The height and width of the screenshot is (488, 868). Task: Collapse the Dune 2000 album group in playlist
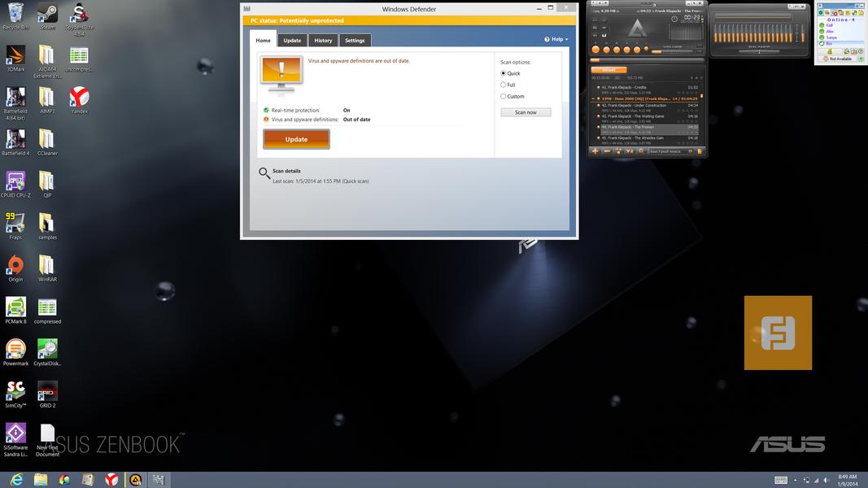594,98
